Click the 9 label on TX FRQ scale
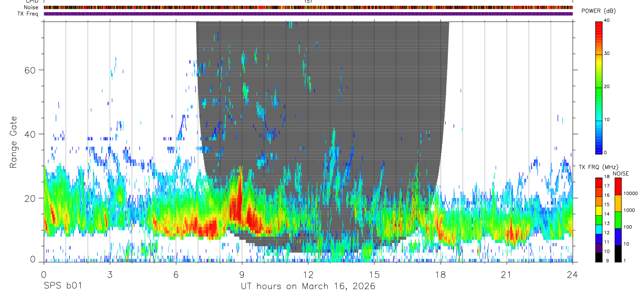The width and height of the screenshot is (644, 297). [x=607, y=261]
